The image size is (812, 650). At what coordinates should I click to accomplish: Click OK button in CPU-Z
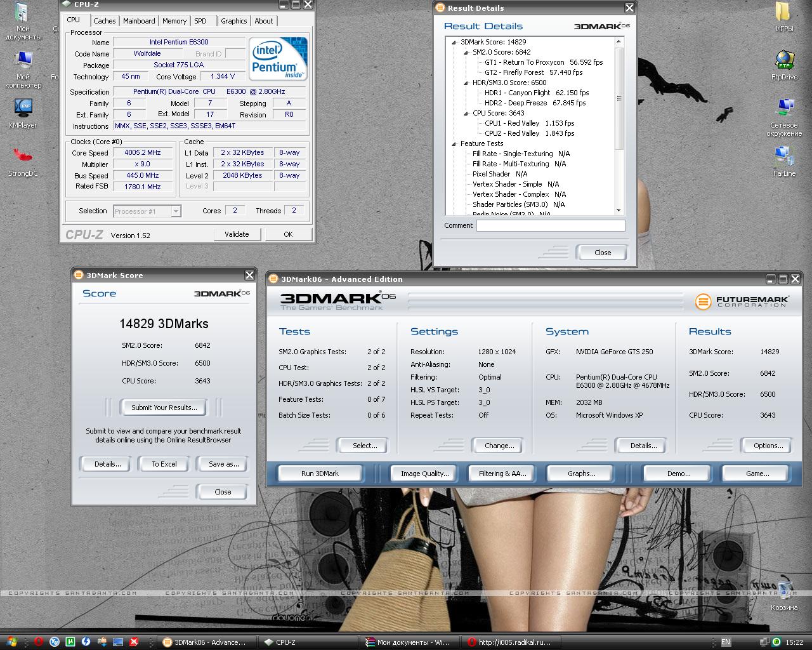(288, 234)
